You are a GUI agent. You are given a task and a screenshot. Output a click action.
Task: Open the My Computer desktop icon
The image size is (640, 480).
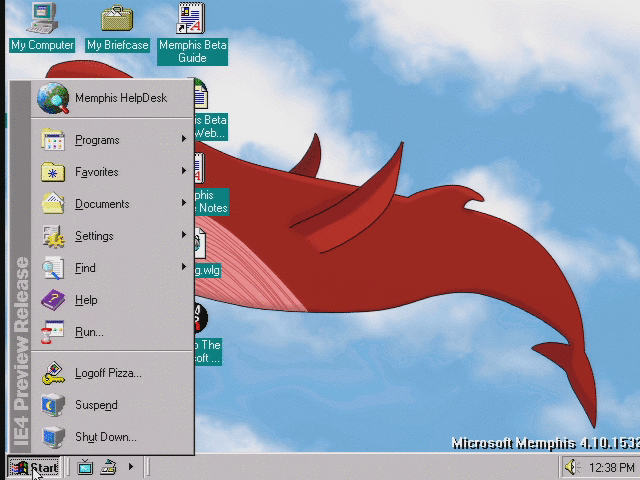point(42,18)
